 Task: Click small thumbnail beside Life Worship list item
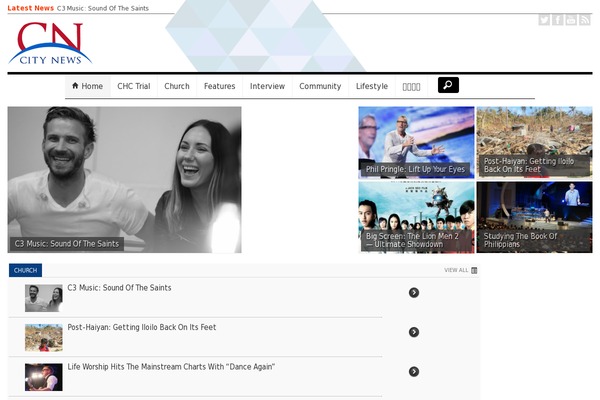coord(44,377)
